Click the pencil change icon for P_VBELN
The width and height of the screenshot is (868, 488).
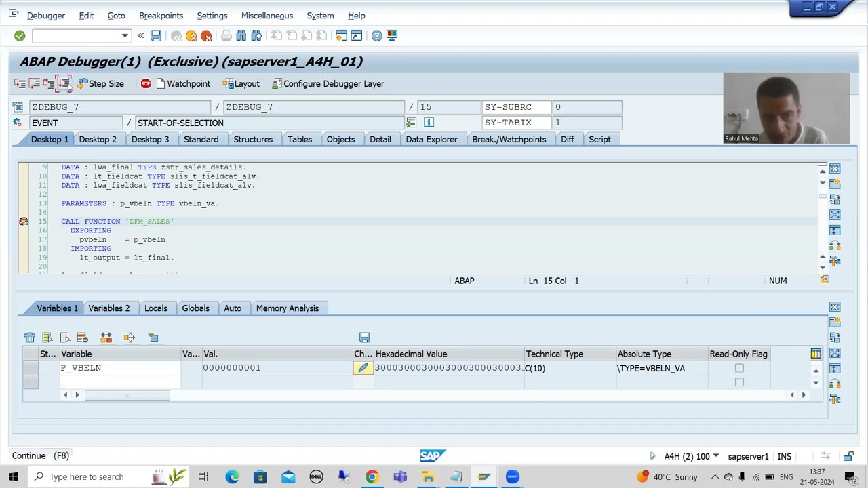pyautogui.click(x=363, y=368)
